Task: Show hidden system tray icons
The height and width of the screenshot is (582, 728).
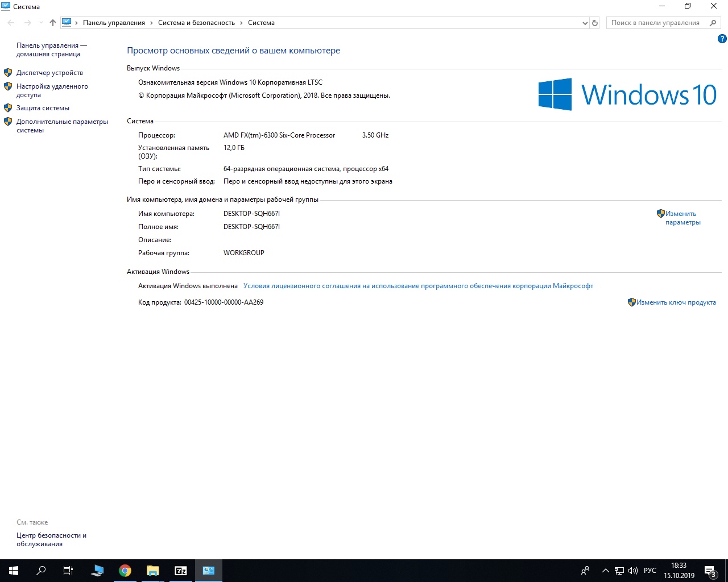Action: click(606, 571)
